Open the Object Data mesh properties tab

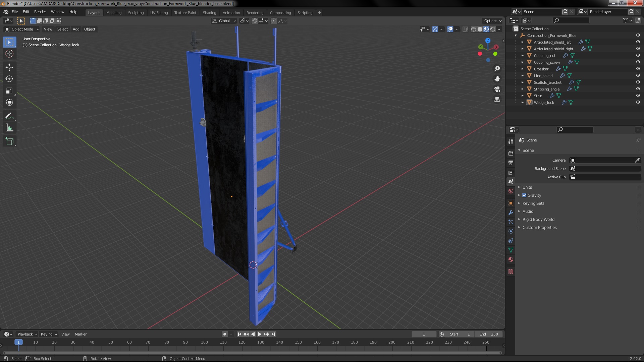511,250
